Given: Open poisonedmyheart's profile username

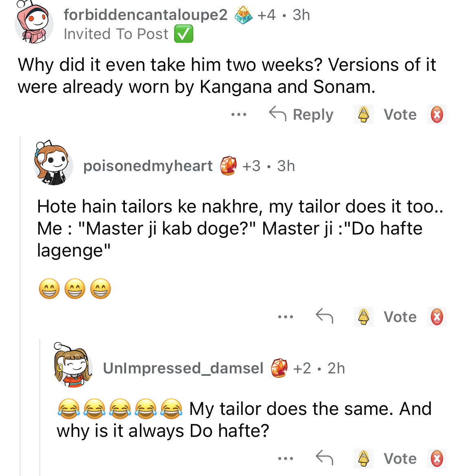Looking at the screenshot, I should point(148,166).
